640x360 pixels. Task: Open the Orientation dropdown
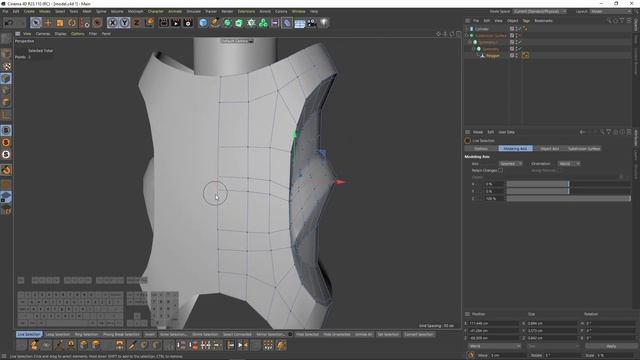[x=569, y=164]
